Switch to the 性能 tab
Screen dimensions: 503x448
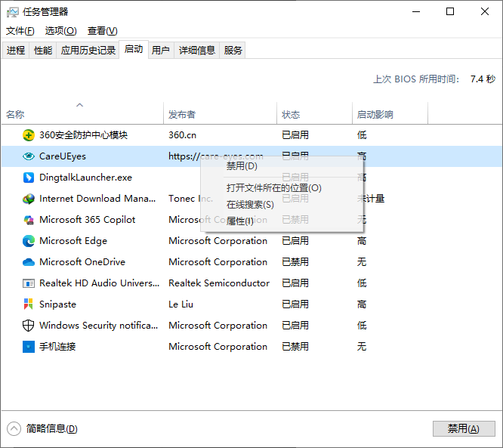[43, 50]
